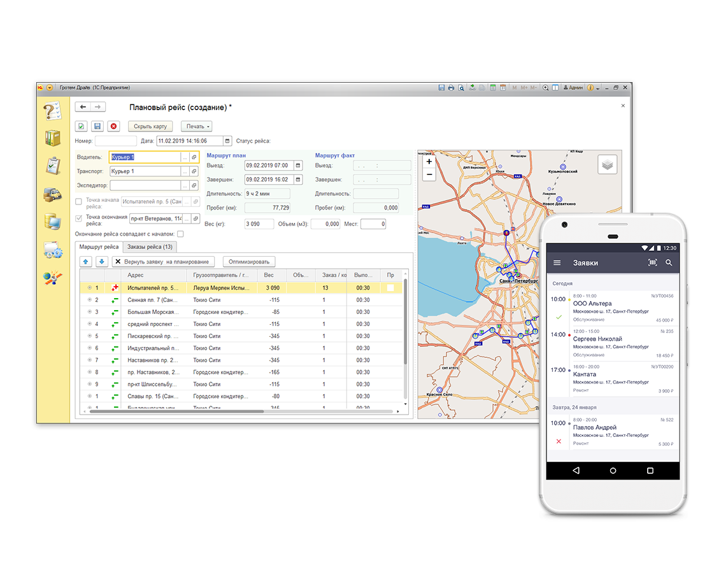728x570 pixels.
Task: Switch to the 'Маршрут рейса' tab
Action: point(99,247)
